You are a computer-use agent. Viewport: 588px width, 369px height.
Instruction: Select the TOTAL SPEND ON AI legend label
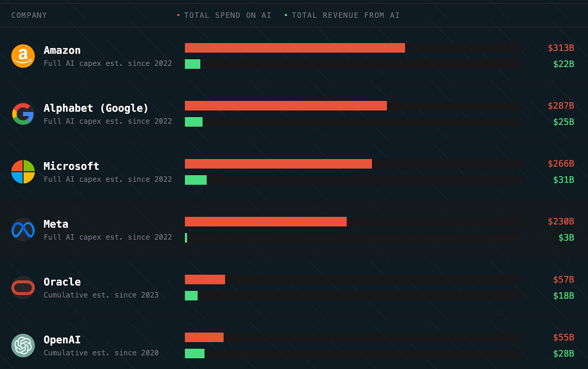coord(228,15)
